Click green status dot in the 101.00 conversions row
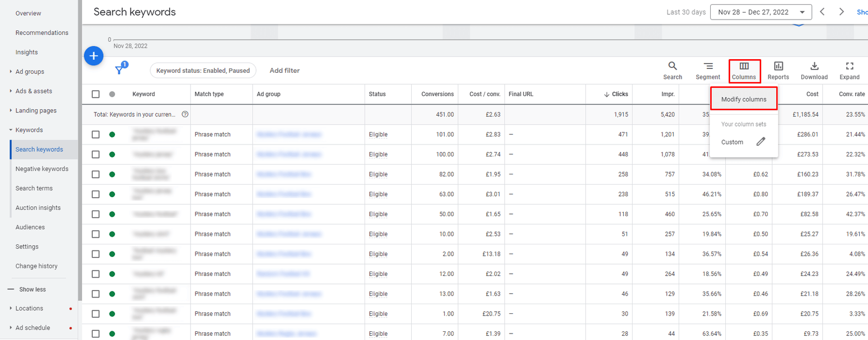868x340 pixels. click(112, 134)
